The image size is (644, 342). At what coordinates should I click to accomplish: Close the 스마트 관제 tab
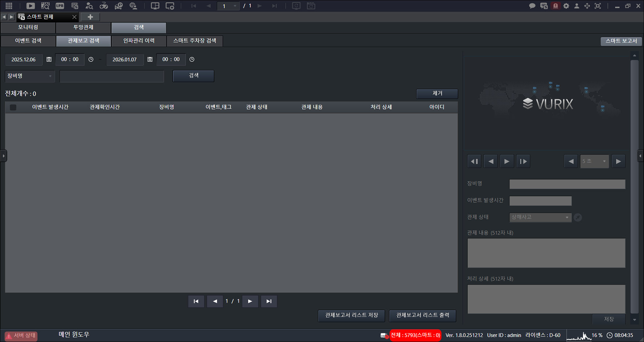pyautogui.click(x=75, y=17)
